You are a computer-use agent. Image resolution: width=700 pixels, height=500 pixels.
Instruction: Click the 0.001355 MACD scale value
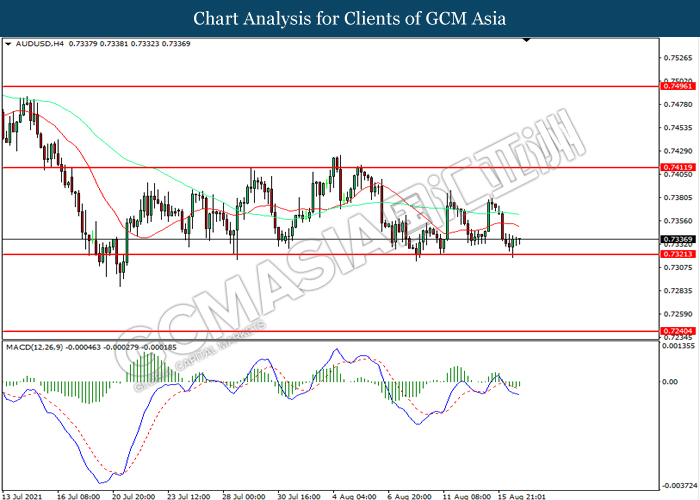(678, 346)
